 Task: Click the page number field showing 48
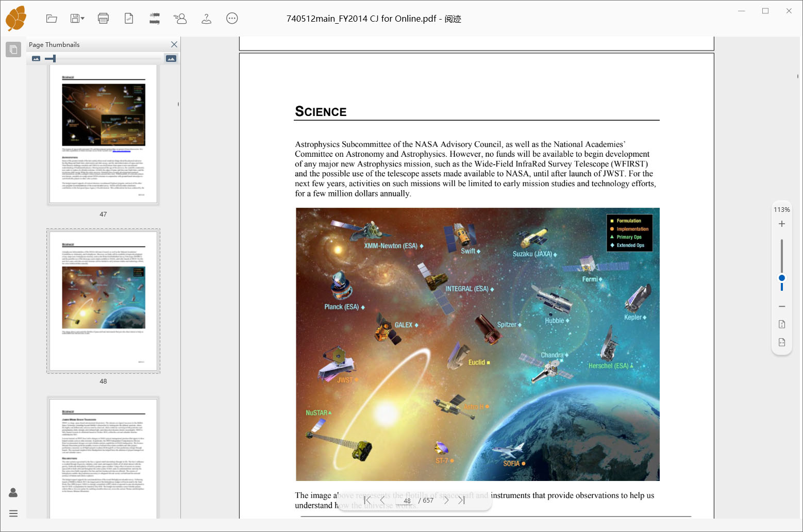click(407, 501)
